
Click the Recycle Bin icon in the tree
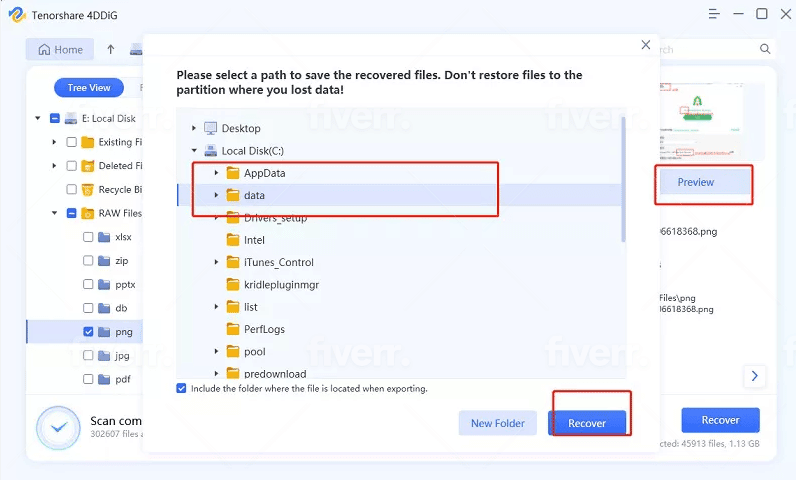coord(87,189)
